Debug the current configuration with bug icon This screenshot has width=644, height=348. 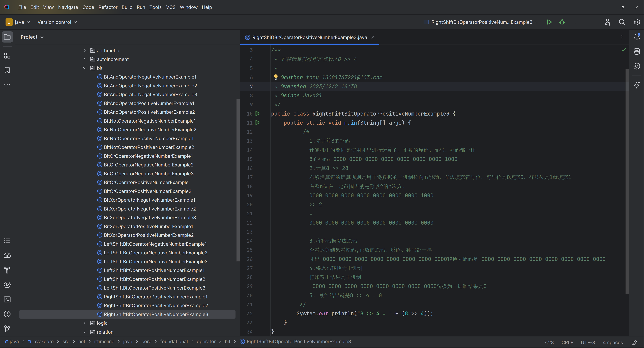(x=562, y=22)
